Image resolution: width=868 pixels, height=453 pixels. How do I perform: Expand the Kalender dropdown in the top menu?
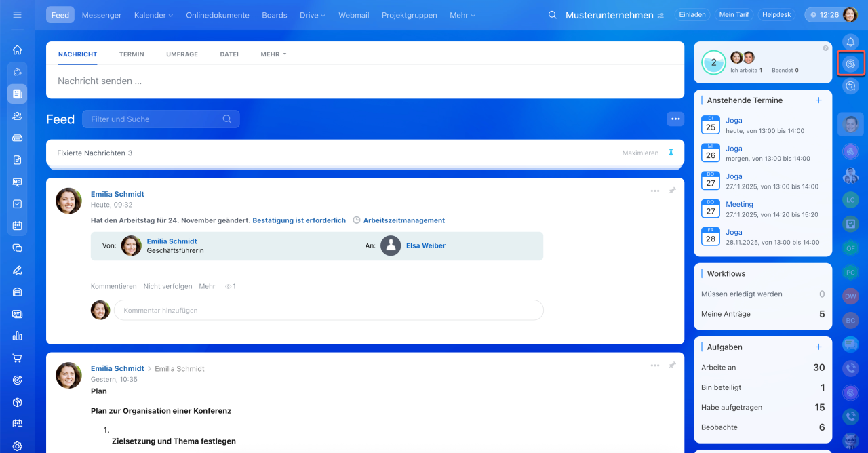153,15
